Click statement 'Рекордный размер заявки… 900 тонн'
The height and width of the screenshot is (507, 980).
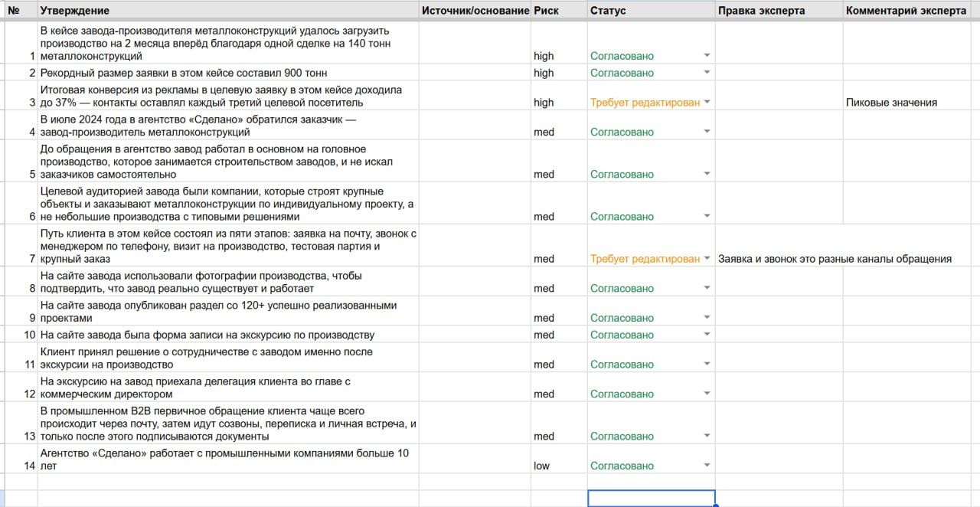tap(228, 73)
